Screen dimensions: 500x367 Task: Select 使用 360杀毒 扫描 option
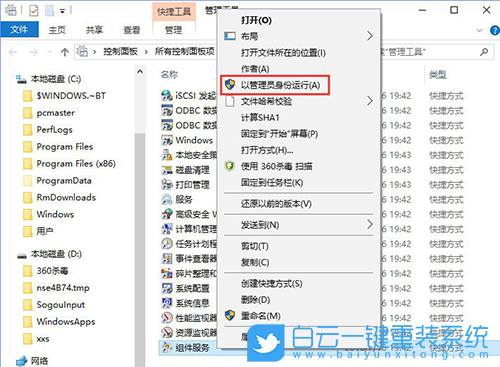tap(277, 166)
